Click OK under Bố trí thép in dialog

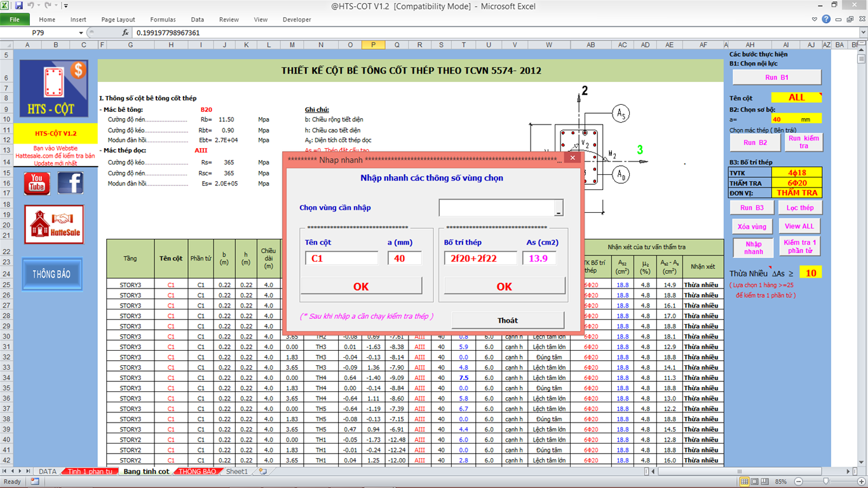(x=504, y=286)
